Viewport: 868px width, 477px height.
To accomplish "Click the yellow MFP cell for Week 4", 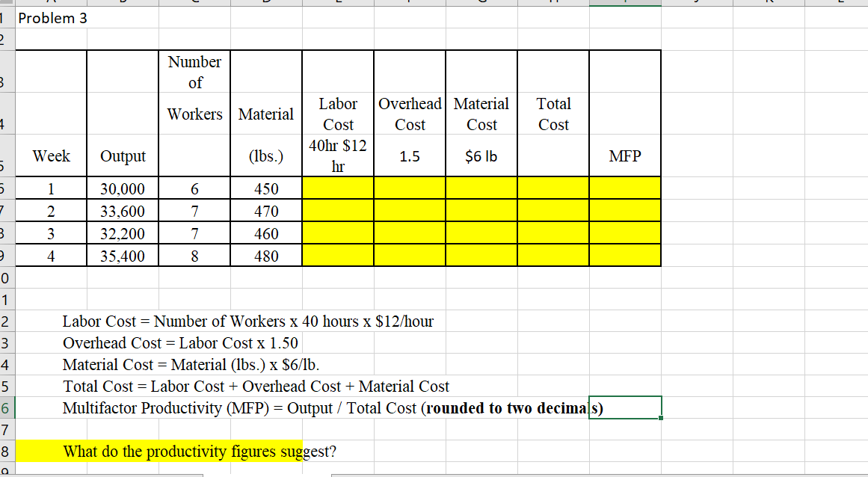I will click(x=625, y=256).
